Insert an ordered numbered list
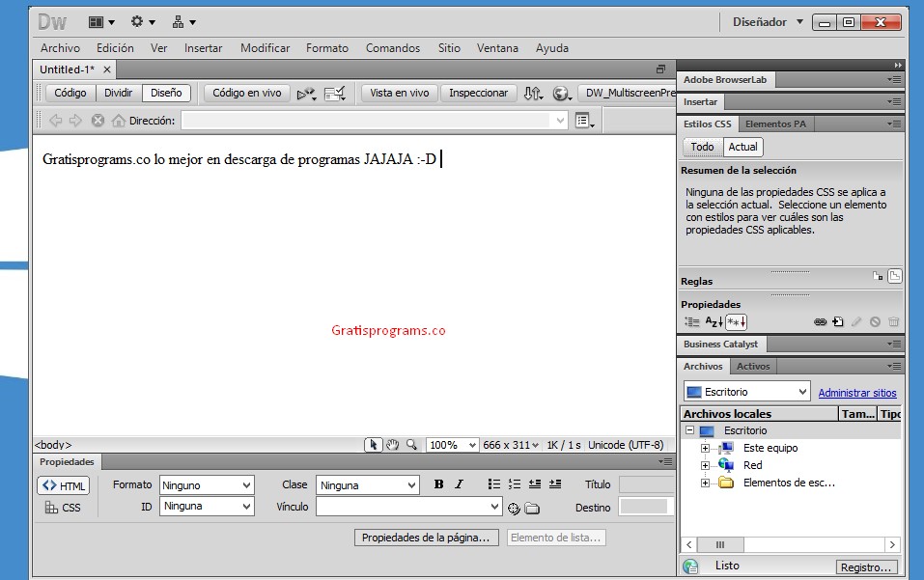 [x=515, y=484]
